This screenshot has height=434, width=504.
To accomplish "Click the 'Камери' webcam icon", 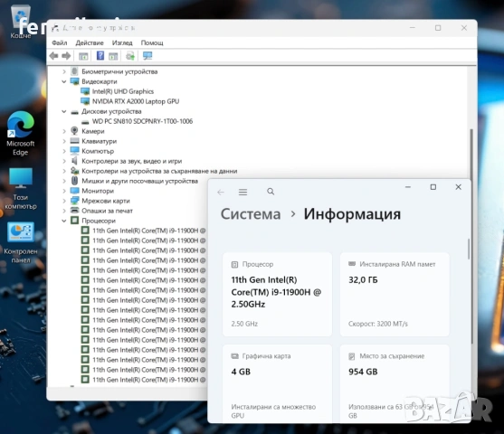I will 74,131.
